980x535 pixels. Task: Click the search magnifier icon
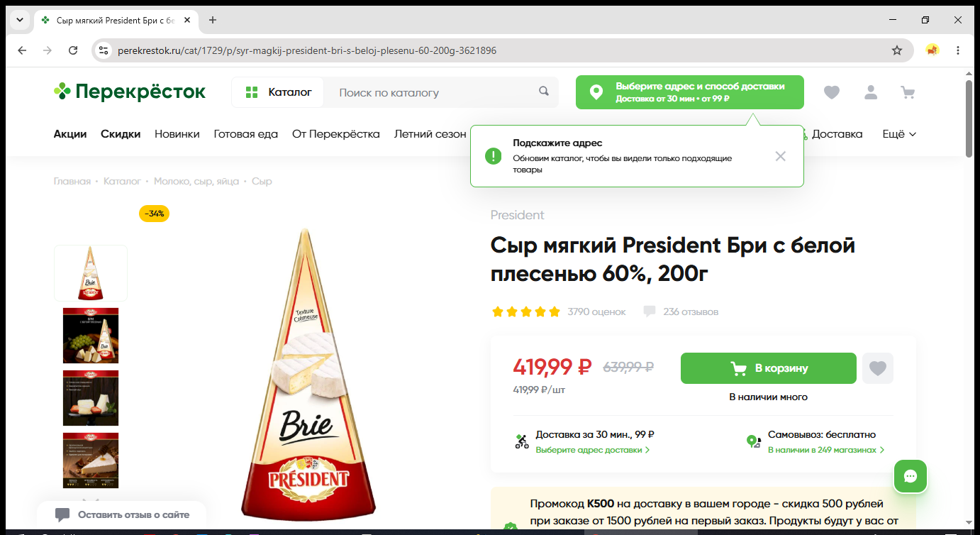[544, 92]
